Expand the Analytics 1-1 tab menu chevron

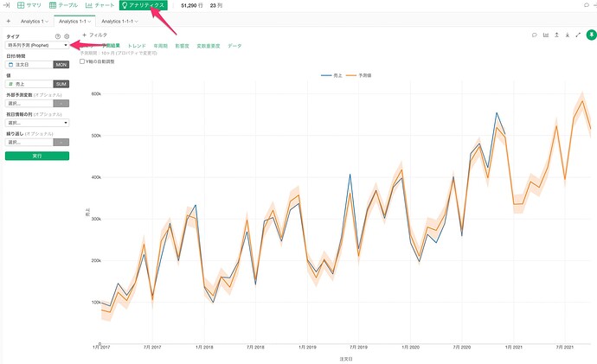(x=89, y=22)
